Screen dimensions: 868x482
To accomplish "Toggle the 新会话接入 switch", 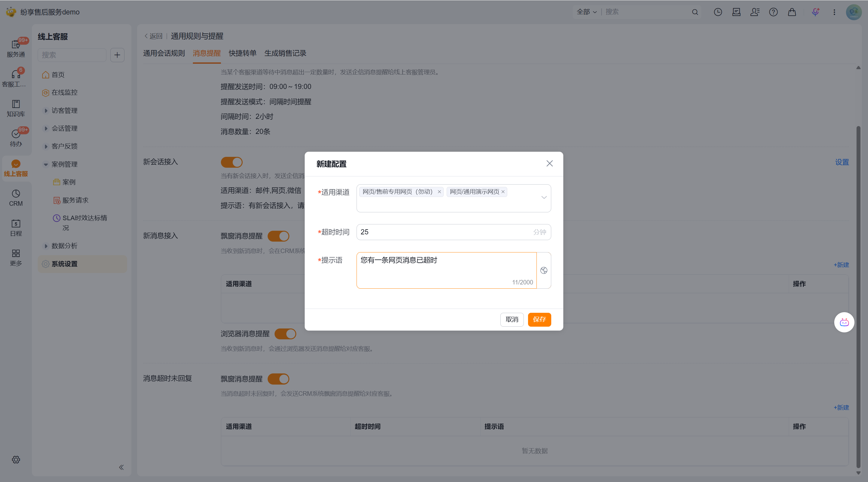I will click(231, 162).
